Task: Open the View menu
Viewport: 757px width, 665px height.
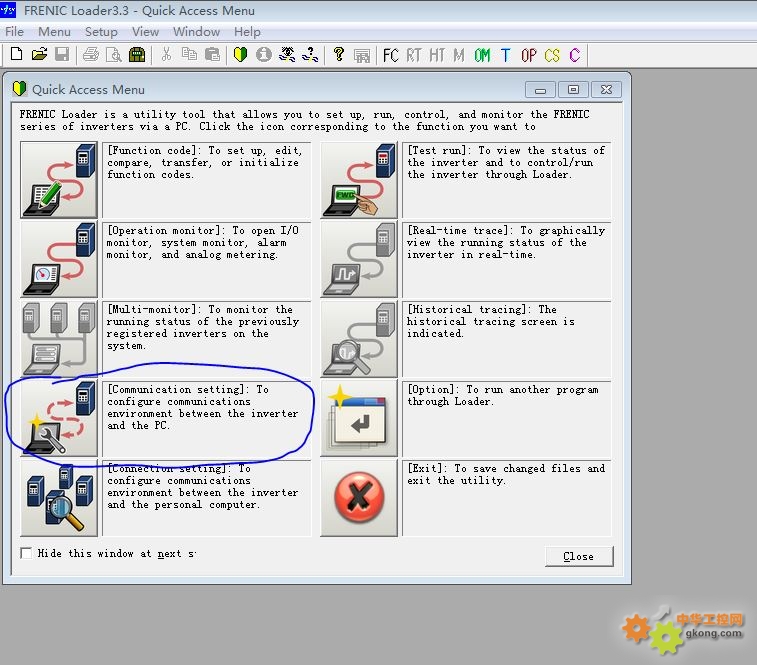Action: coord(145,32)
